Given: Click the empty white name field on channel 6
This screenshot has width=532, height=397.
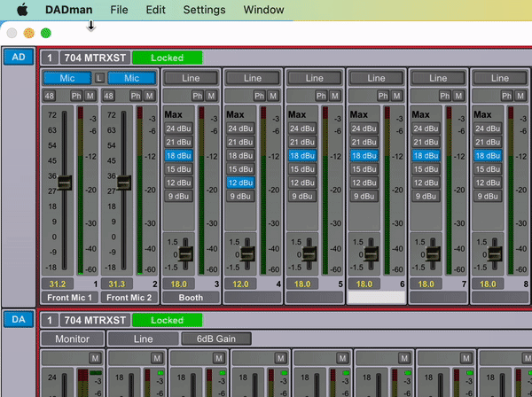Looking at the screenshot, I should pyautogui.click(x=377, y=298).
